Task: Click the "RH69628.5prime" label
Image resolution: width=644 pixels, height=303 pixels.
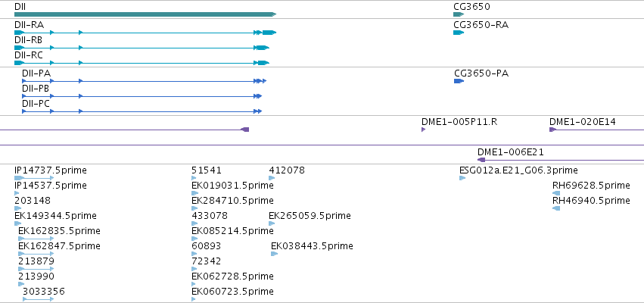Action: [x=592, y=186]
